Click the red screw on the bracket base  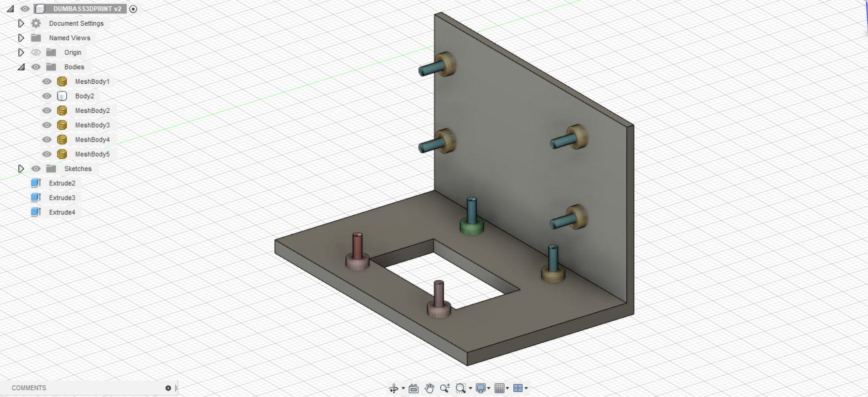[357, 251]
